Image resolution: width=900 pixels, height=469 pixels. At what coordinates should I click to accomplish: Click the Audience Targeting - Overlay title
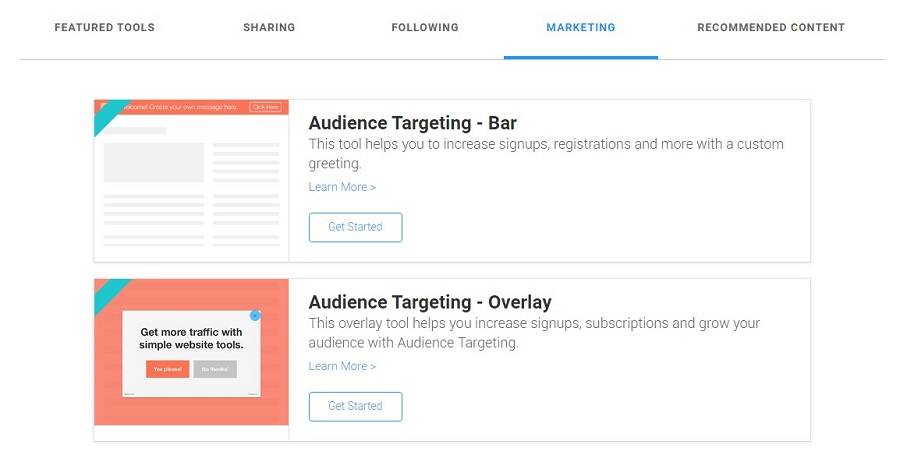click(x=430, y=302)
